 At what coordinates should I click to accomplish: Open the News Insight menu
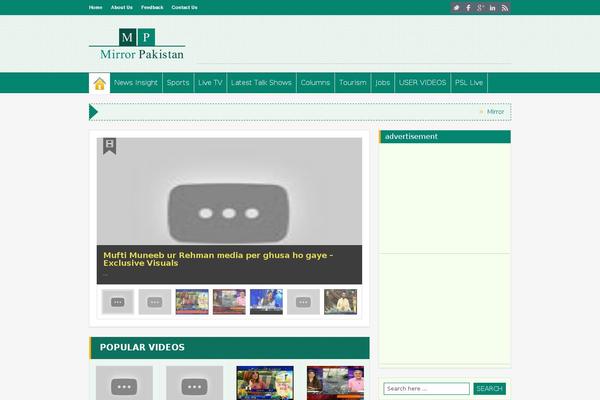coord(136,83)
